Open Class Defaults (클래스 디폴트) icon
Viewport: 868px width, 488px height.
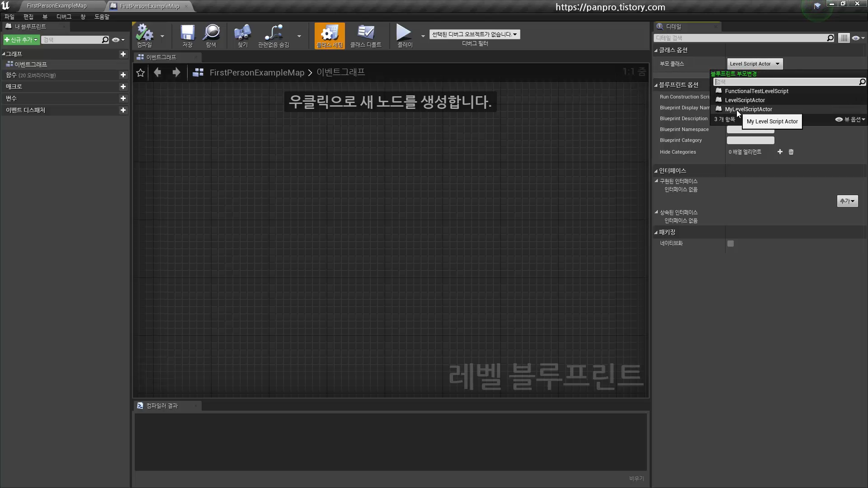pyautogui.click(x=366, y=35)
